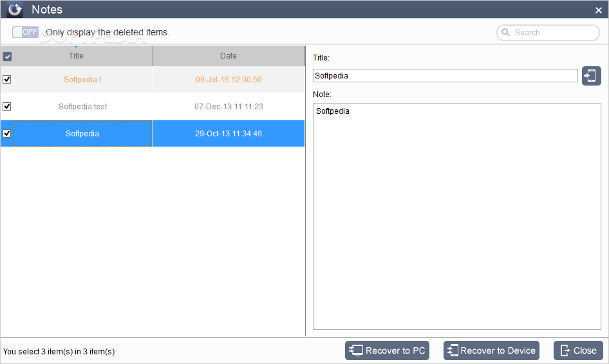
Task: Select the highlighted 'Softpedia' note title cell
Action: click(x=82, y=134)
